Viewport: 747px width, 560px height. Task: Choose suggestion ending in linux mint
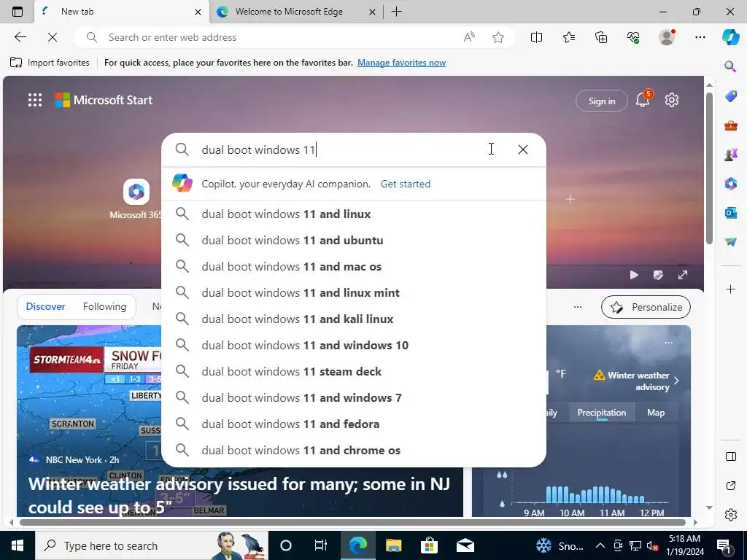(x=354, y=292)
